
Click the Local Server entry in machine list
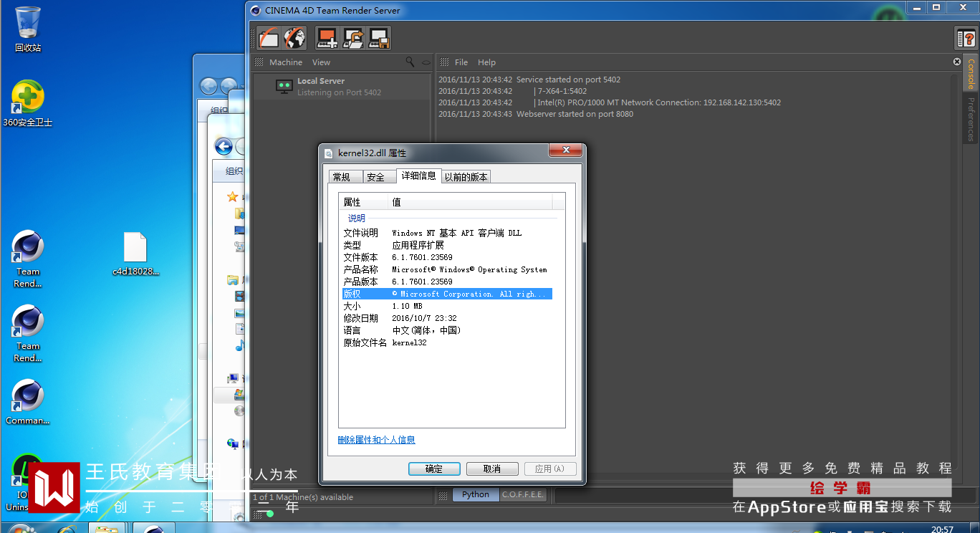tap(342, 87)
